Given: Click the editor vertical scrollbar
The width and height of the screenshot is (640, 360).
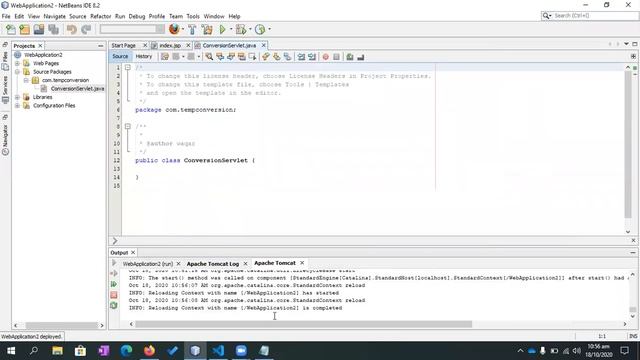Looking at the screenshot, I should pos(628,145).
